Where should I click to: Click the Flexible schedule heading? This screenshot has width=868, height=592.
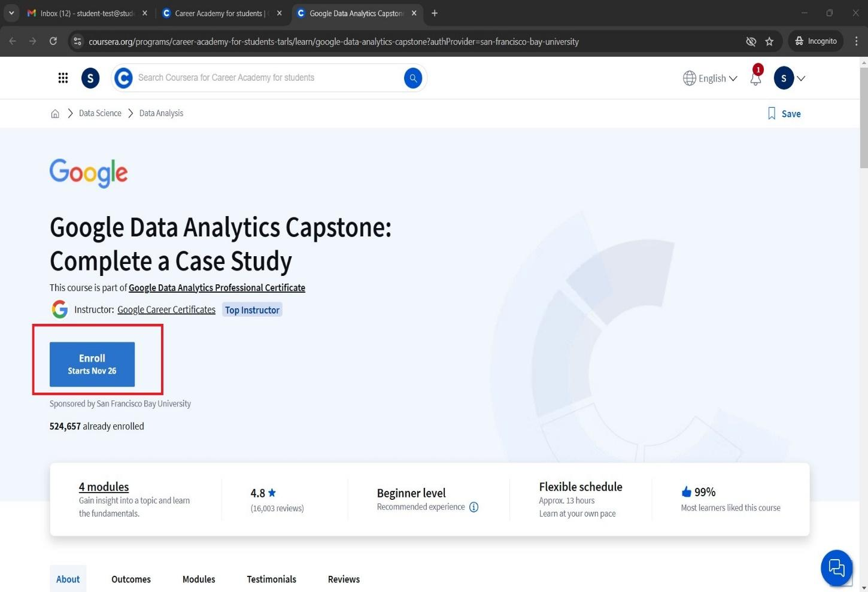[581, 487]
